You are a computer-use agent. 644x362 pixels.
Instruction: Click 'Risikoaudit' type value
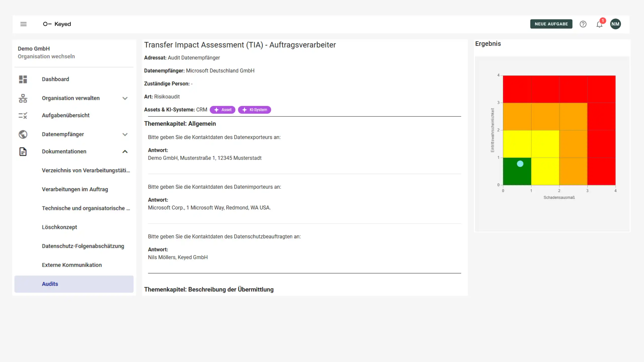[167, 97]
